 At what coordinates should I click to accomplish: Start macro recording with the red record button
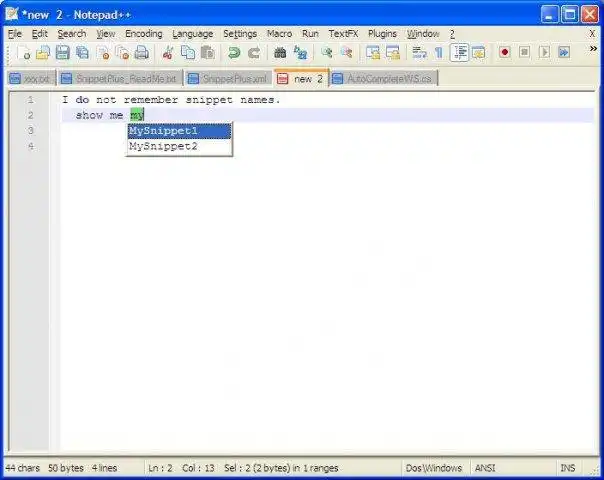tap(505, 52)
